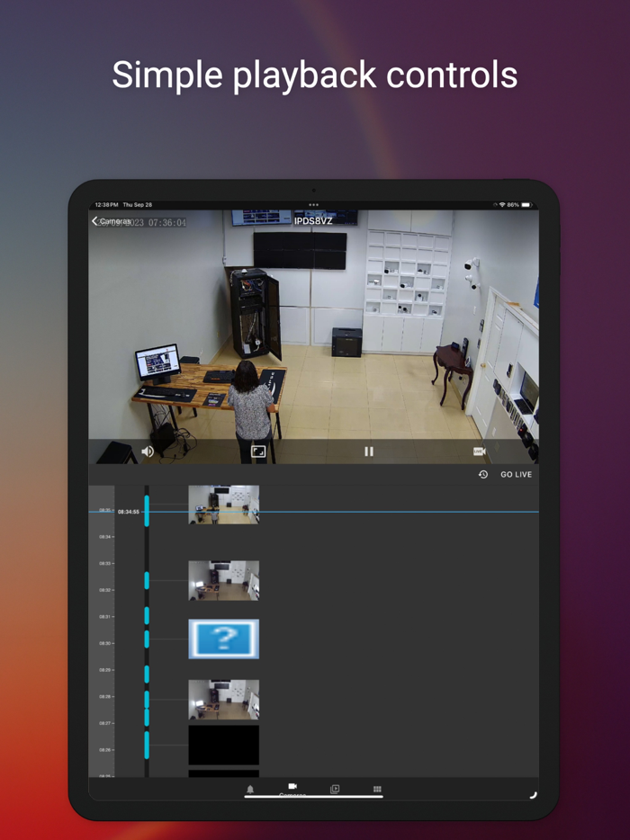Switch to live camera icon in player
630x840 pixels.
[480, 451]
